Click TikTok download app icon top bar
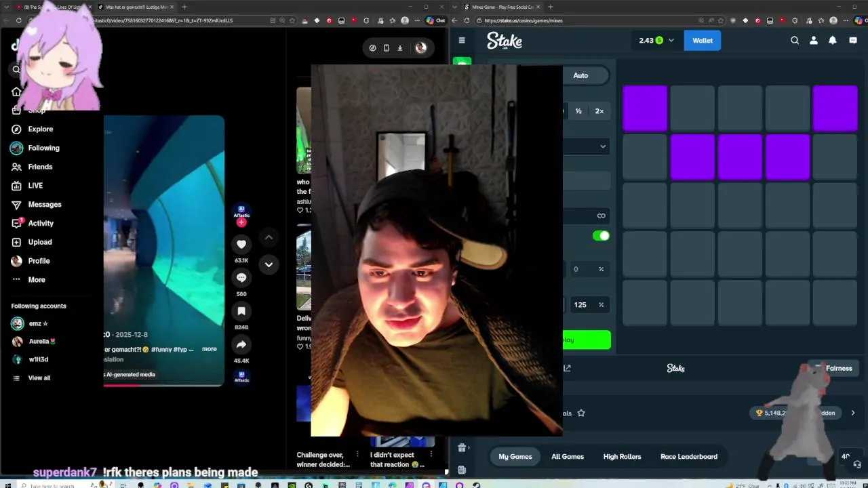868x488 pixels. coord(400,47)
